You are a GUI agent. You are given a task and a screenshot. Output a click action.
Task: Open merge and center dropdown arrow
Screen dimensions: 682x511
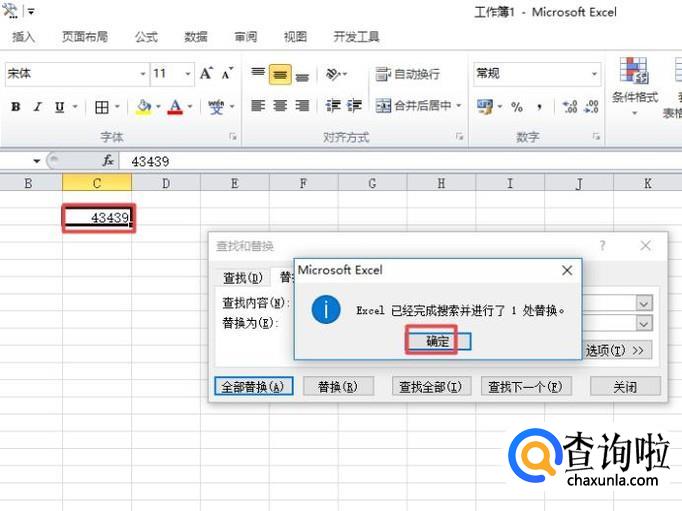[x=458, y=106]
